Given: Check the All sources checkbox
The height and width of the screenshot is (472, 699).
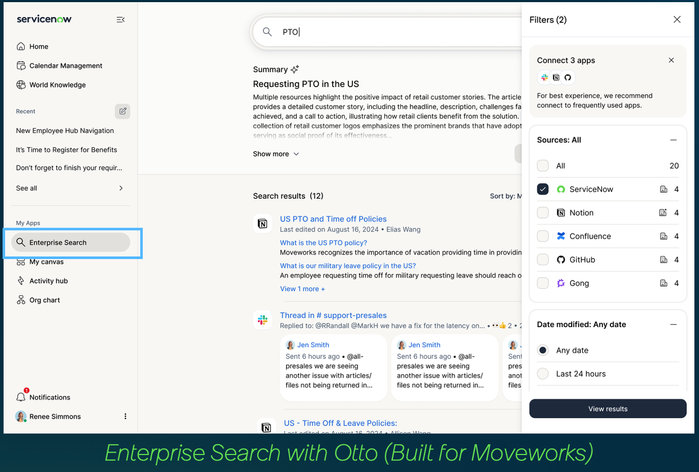Looking at the screenshot, I should point(543,166).
